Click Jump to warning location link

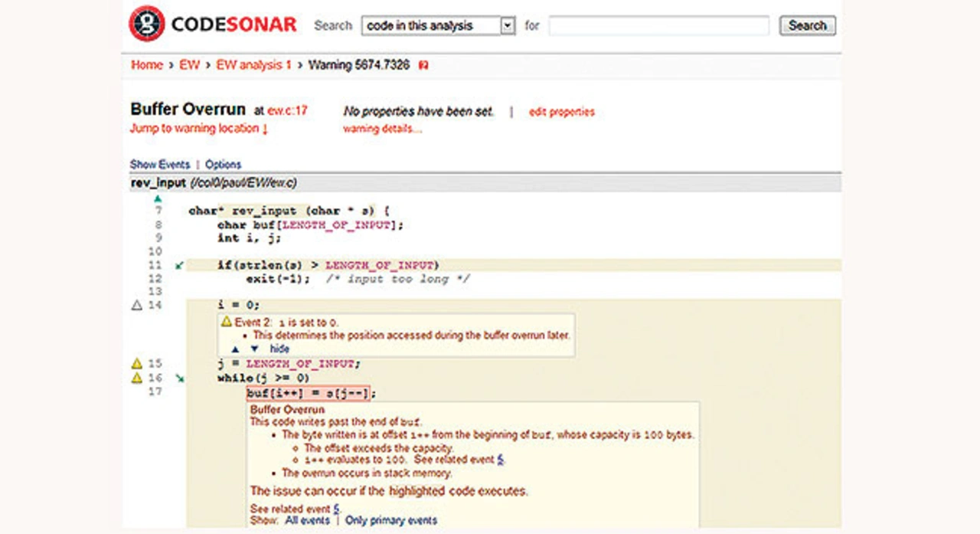(199, 129)
